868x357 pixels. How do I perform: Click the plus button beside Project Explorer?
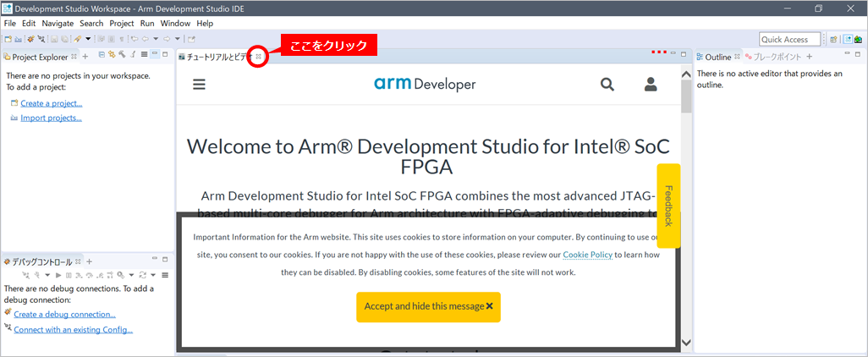coord(85,57)
